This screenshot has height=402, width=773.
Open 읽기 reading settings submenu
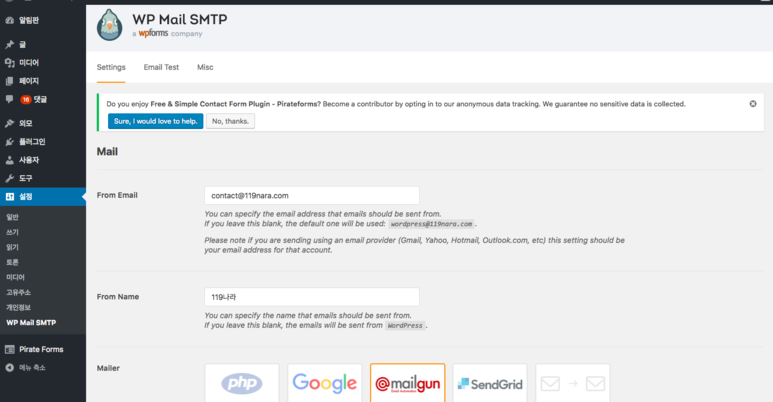(x=12, y=247)
